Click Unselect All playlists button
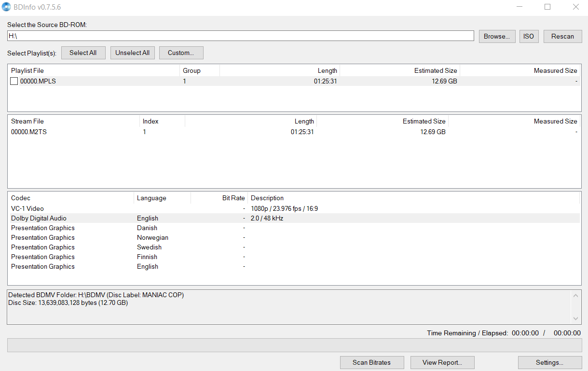The image size is (588, 371). 133,53
